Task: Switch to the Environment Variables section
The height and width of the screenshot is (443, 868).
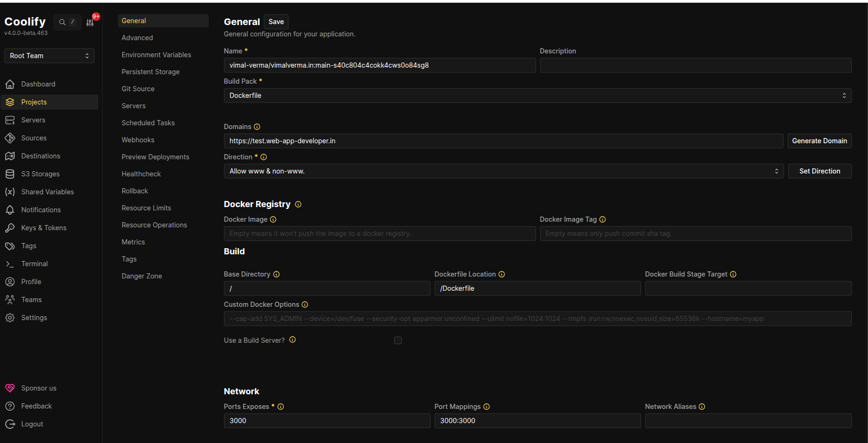Action: (x=156, y=54)
